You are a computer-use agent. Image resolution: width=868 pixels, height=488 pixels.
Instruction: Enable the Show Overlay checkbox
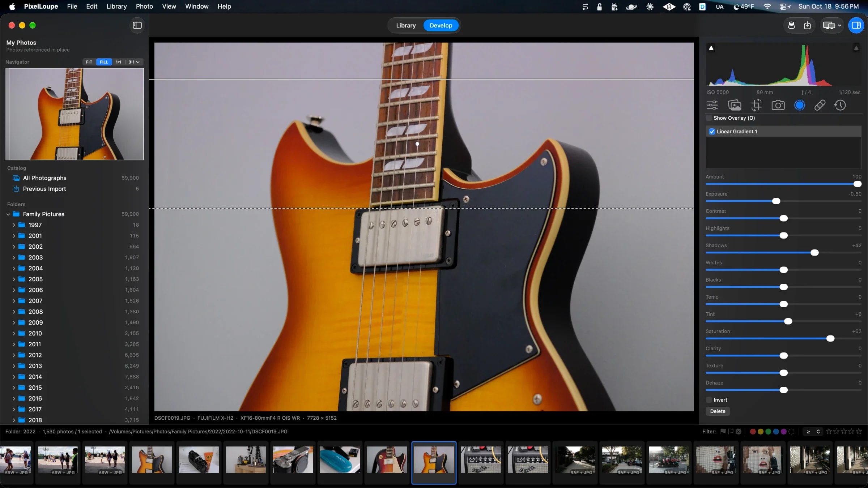(709, 118)
